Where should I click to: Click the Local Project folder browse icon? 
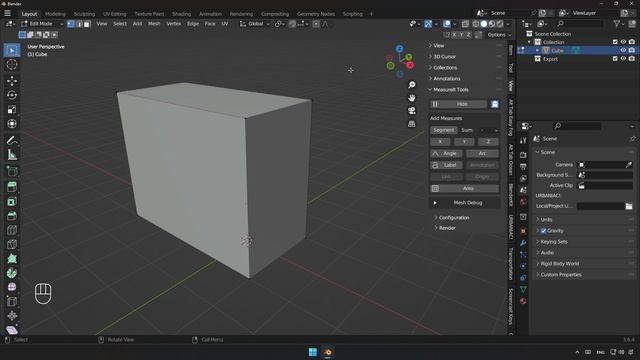(629, 206)
